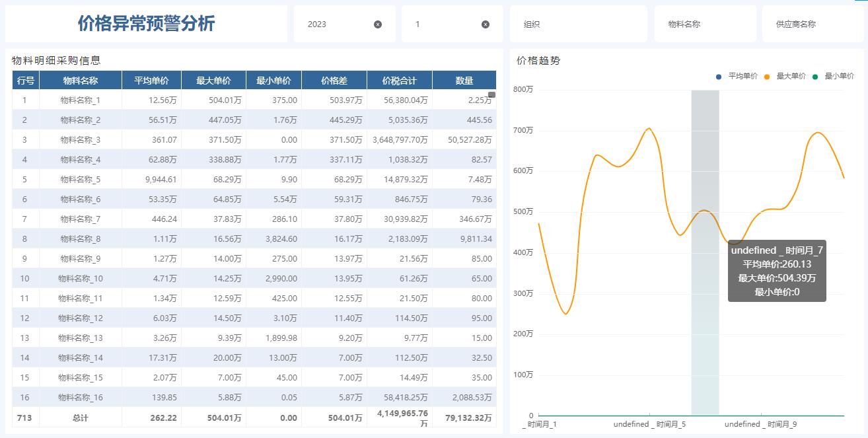Clear the month 1 filter value

[x=486, y=24]
